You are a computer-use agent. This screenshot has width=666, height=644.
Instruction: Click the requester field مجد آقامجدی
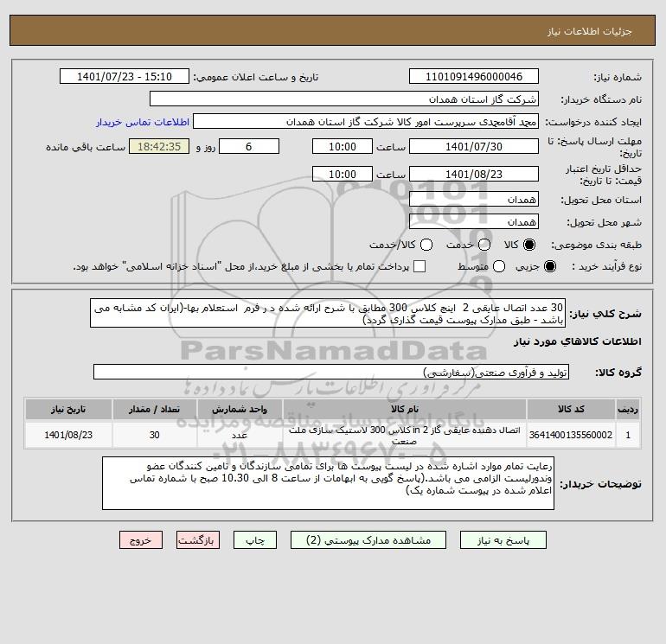366,121
